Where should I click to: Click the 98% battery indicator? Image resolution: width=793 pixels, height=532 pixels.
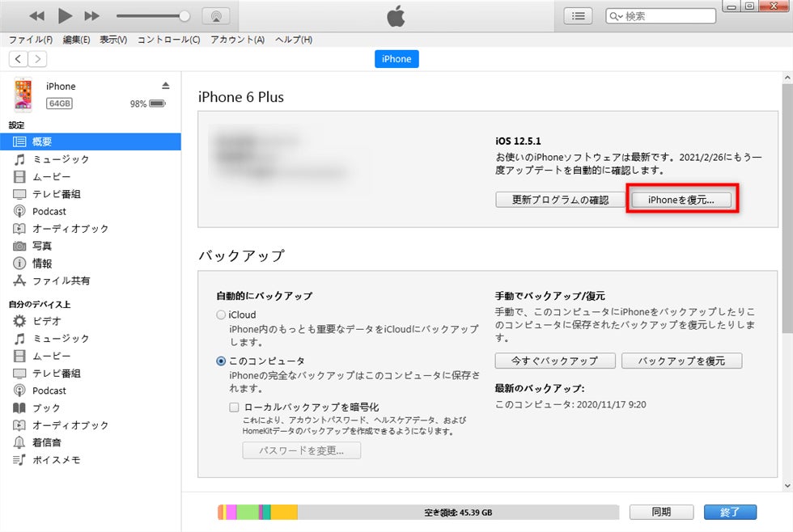coord(147,103)
